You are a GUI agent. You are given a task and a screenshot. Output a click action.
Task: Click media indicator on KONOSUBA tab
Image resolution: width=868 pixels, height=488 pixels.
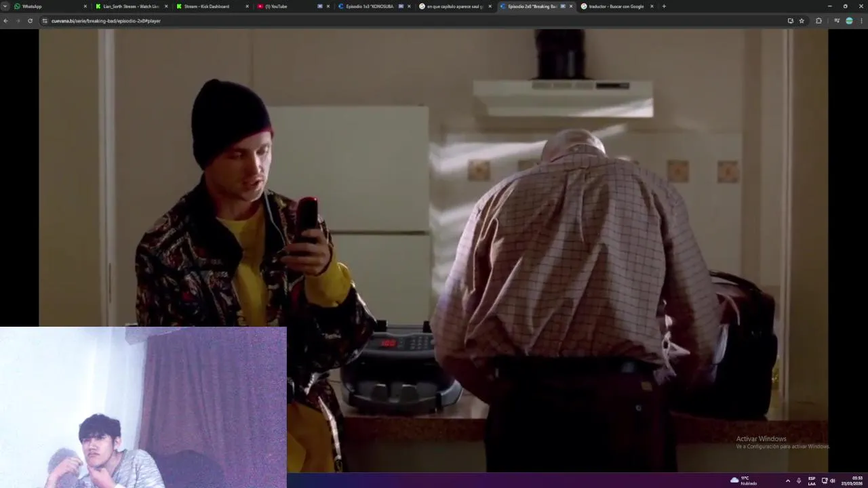click(x=401, y=6)
